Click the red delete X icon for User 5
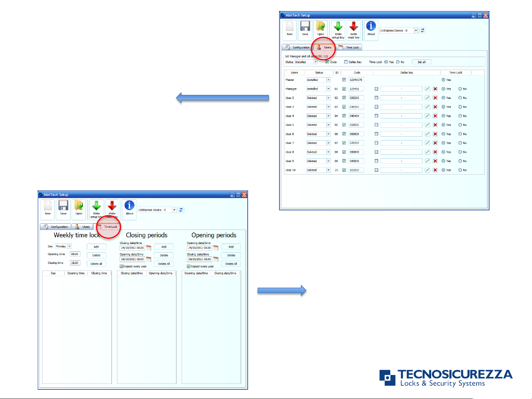 435,125
